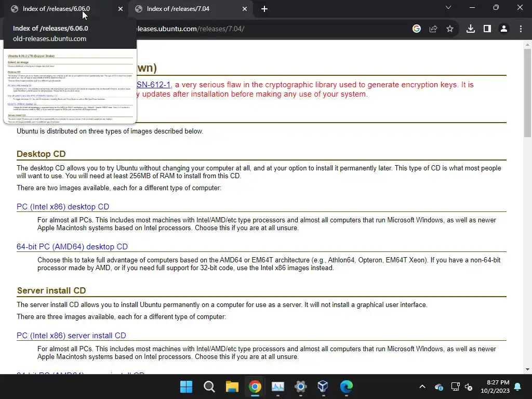Click the page vertical scrollbar thumb

pyautogui.click(x=527, y=93)
